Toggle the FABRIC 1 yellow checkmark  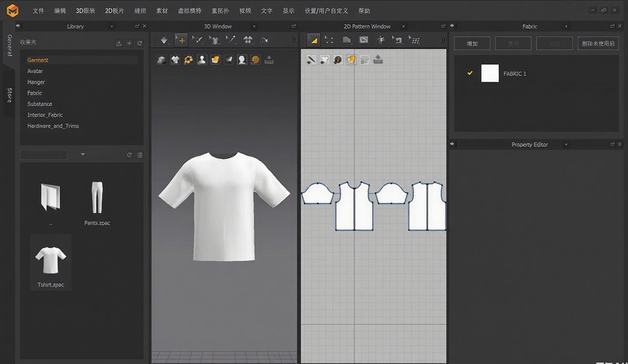click(x=470, y=73)
